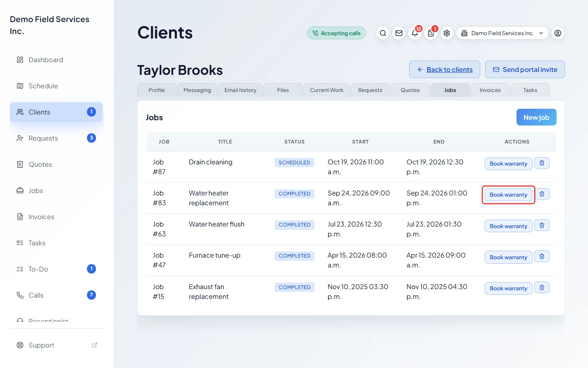Click Send portal invite button
This screenshot has width=588, height=368.
tap(525, 70)
